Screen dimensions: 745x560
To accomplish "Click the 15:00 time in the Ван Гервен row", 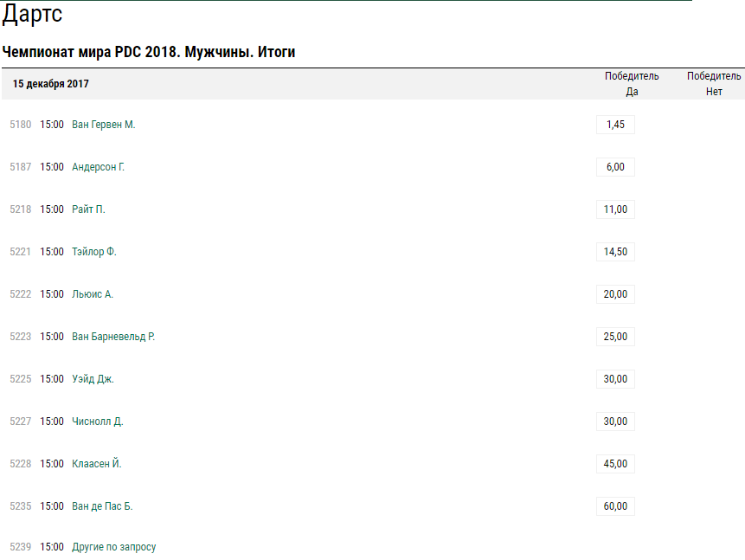I will [x=52, y=125].
